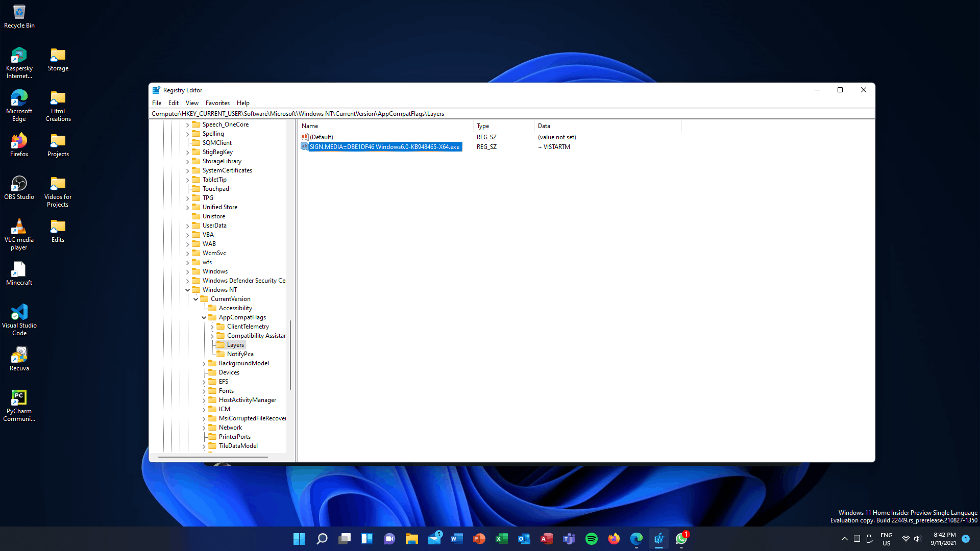Open the Html Creations folder

58,106
